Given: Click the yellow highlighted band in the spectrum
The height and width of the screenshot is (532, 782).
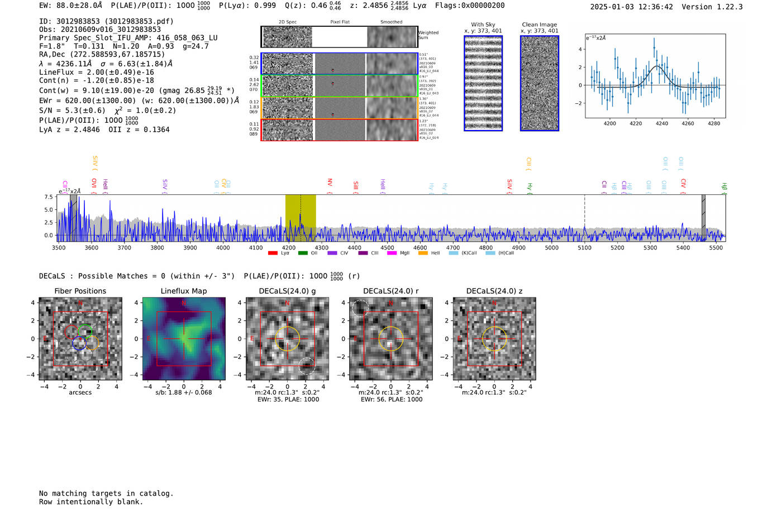Looking at the screenshot, I should 301,218.
